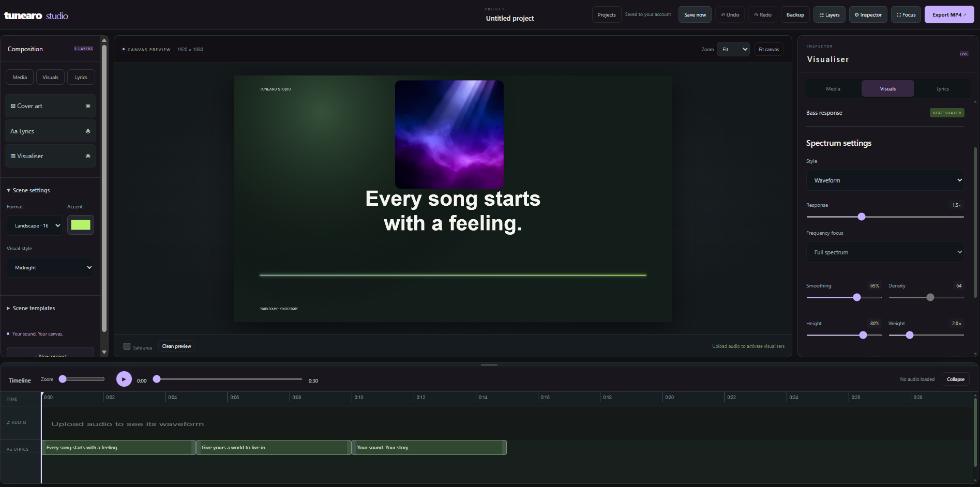This screenshot has width=980, height=487.
Task: Click Clean preview
Action: pyautogui.click(x=176, y=346)
